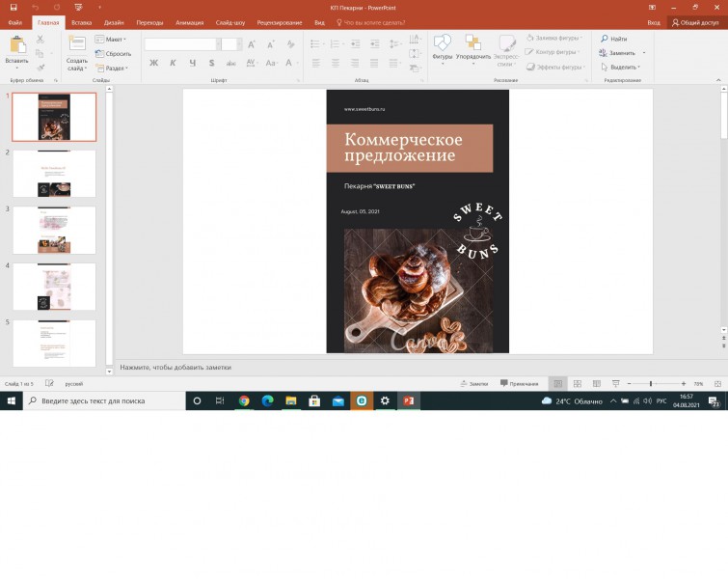Screen dimensions: 728x579
Task: Toggle the Notes (Заметки) pane
Action: [x=474, y=384]
